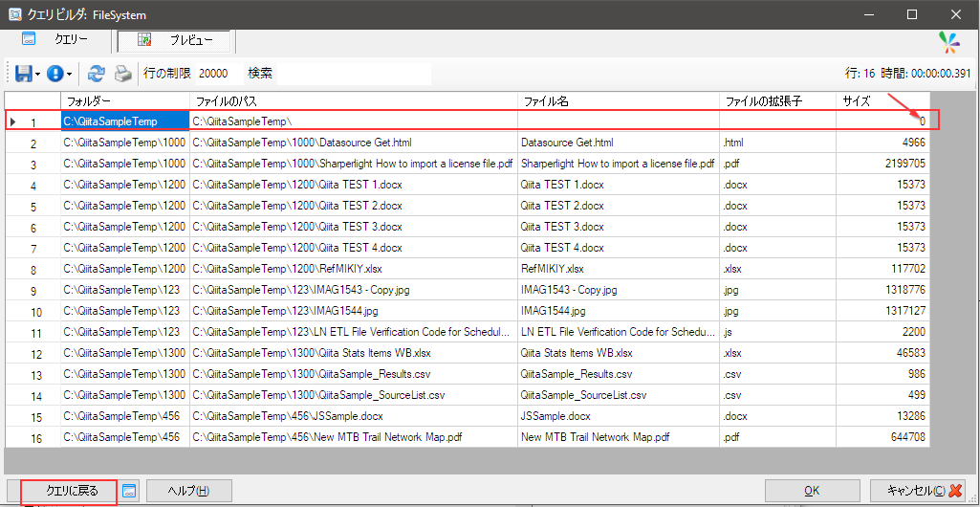980x507 pixels.
Task: Click the colorful Sharperlight logo icon
Action: (950, 42)
